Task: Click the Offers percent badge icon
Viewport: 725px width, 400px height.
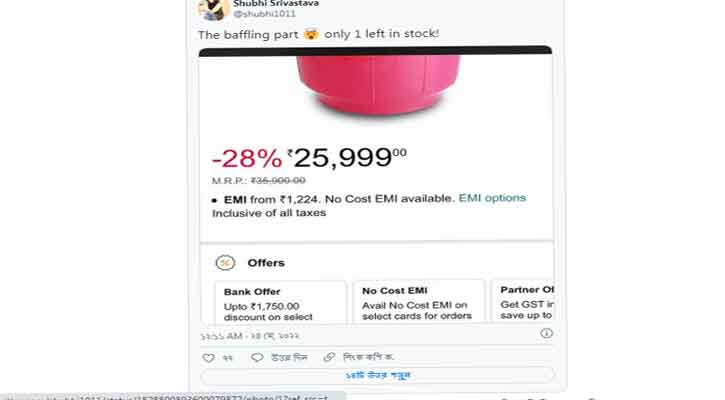Action: (226, 263)
